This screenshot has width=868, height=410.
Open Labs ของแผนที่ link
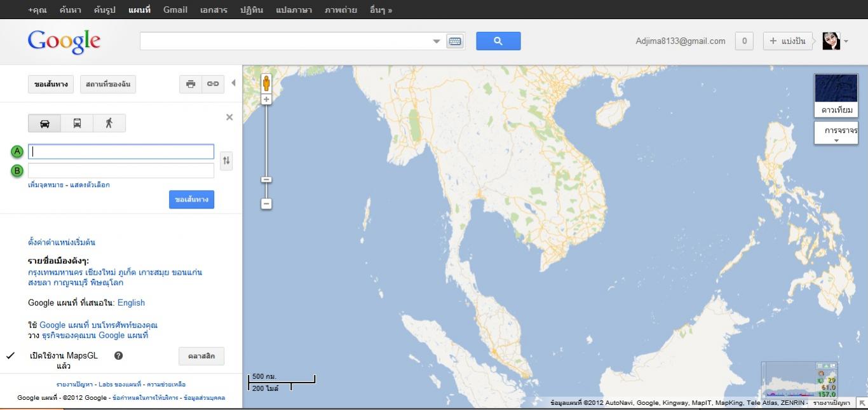tap(120, 385)
